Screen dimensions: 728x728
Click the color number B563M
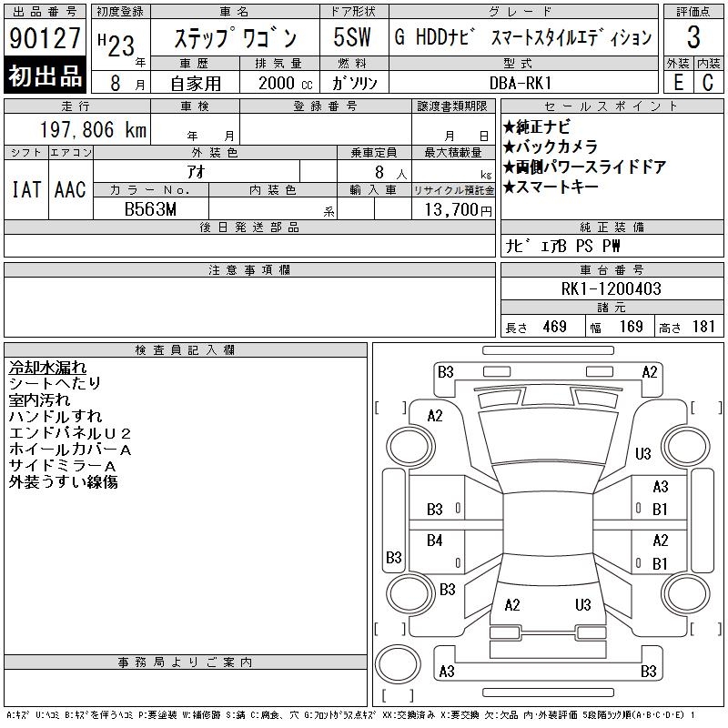(x=151, y=209)
